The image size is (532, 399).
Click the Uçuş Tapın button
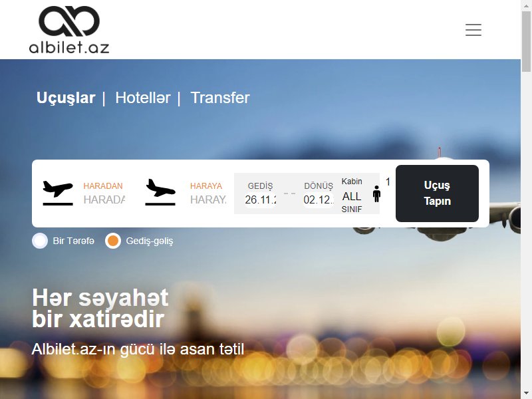coord(437,194)
